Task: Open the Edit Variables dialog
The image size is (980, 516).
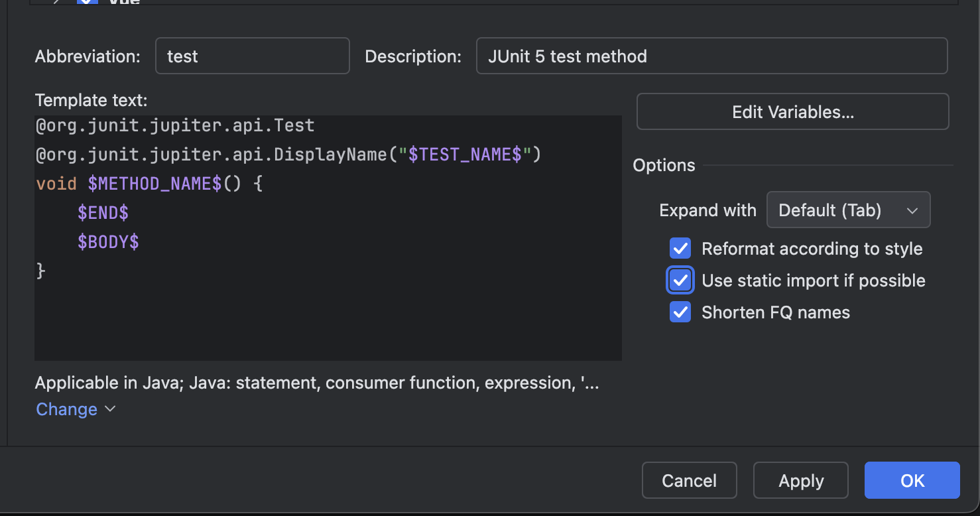Action: point(792,112)
